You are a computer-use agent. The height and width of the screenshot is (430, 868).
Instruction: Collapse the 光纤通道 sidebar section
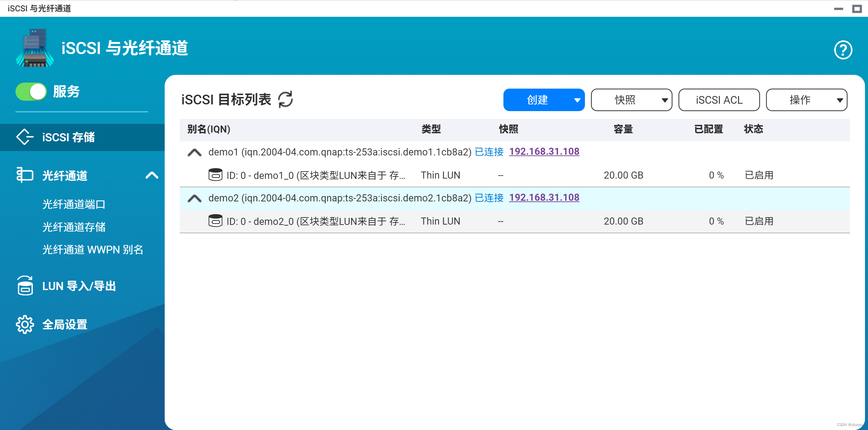(x=152, y=175)
